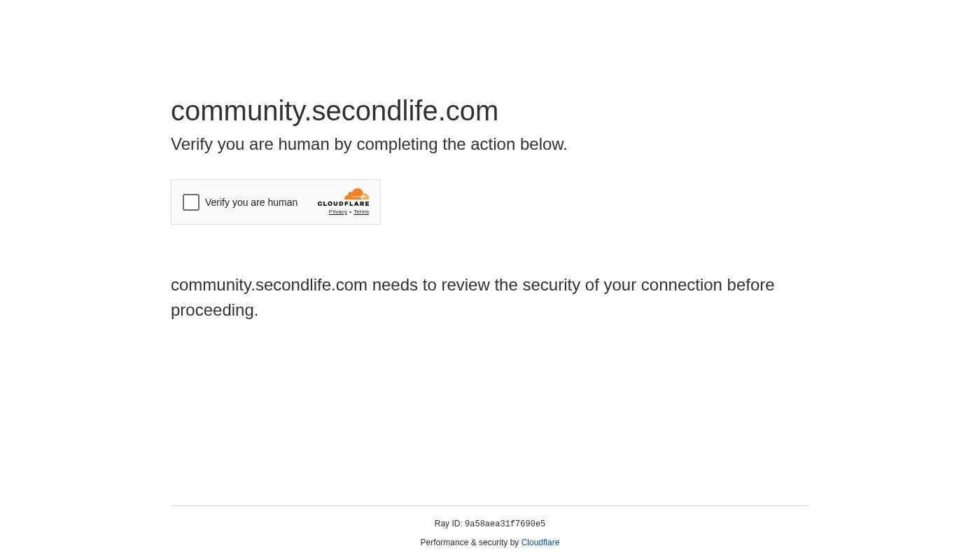Follow the Cloudflare link in the footer
The width and height of the screenshot is (980, 560).
[x=540, y=542]
